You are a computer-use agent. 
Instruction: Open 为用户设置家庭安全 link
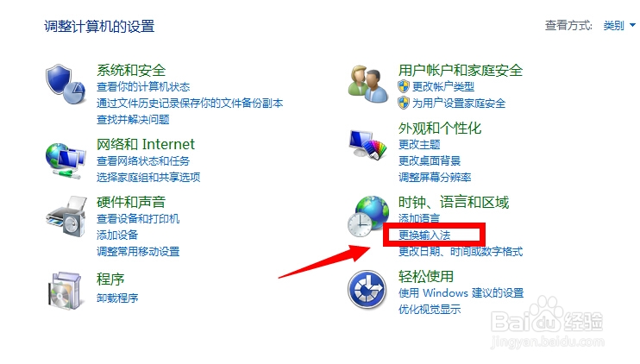tap(459, 104)
